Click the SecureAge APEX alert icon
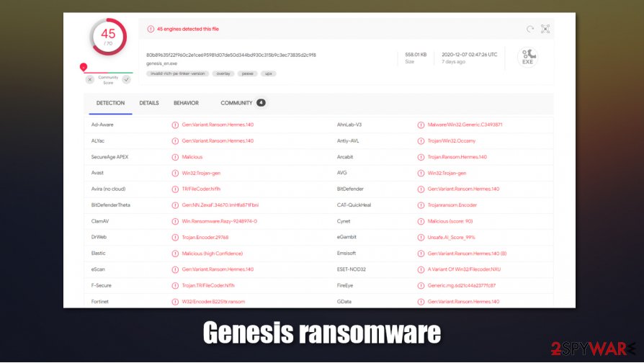The height and width of the screenshot is (363, 644). [175, 157]
